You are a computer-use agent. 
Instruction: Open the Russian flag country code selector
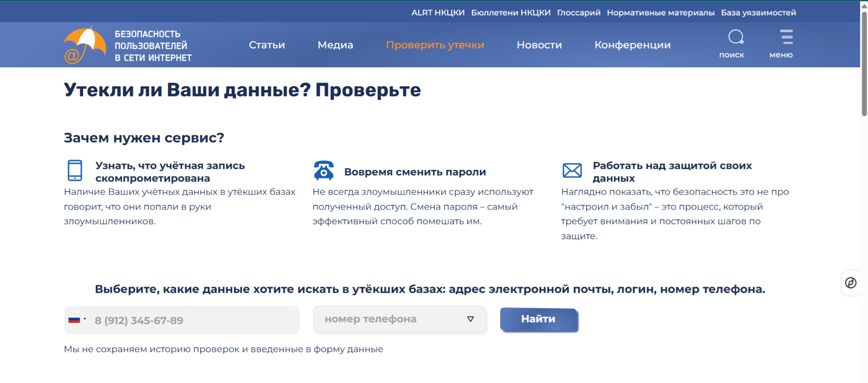point(77,320)
